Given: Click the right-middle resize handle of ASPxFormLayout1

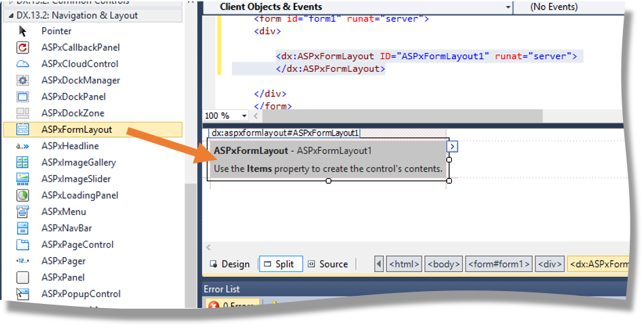Looking at the screenshot, I should [449, 160].
